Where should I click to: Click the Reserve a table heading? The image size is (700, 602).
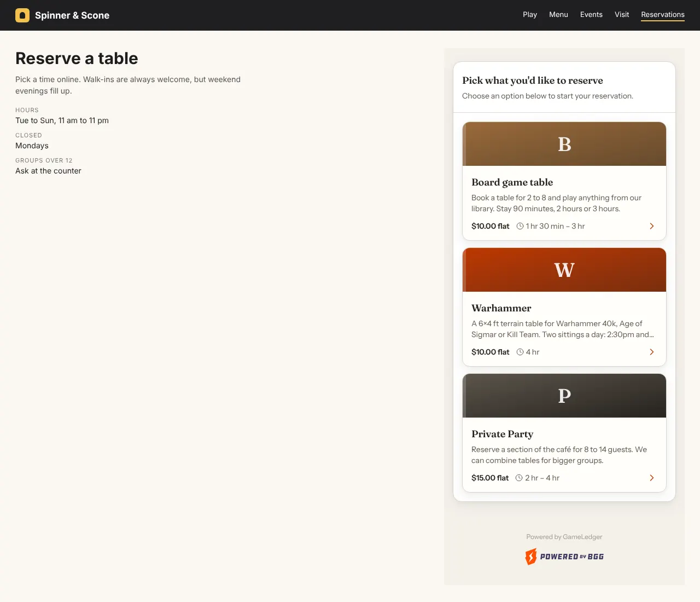[77, 59]
